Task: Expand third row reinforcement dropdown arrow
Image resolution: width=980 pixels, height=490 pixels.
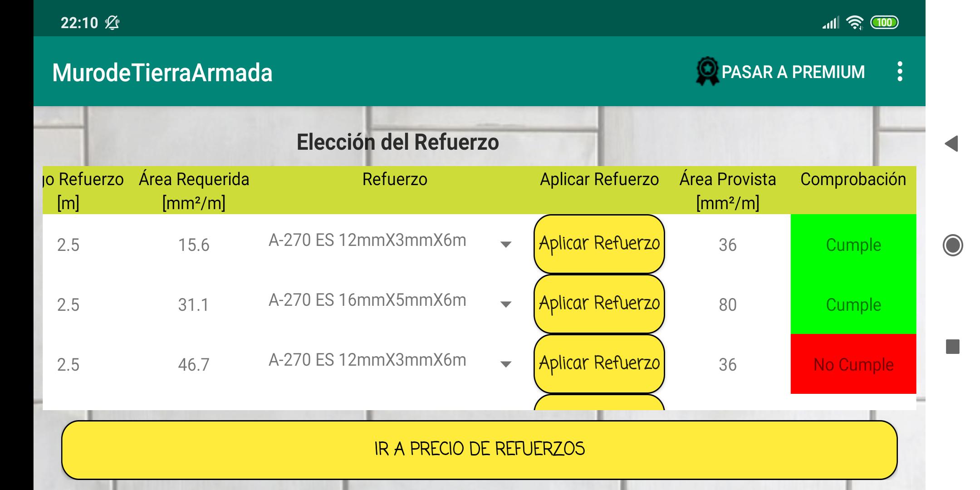Action: click(x=505, y=364)
